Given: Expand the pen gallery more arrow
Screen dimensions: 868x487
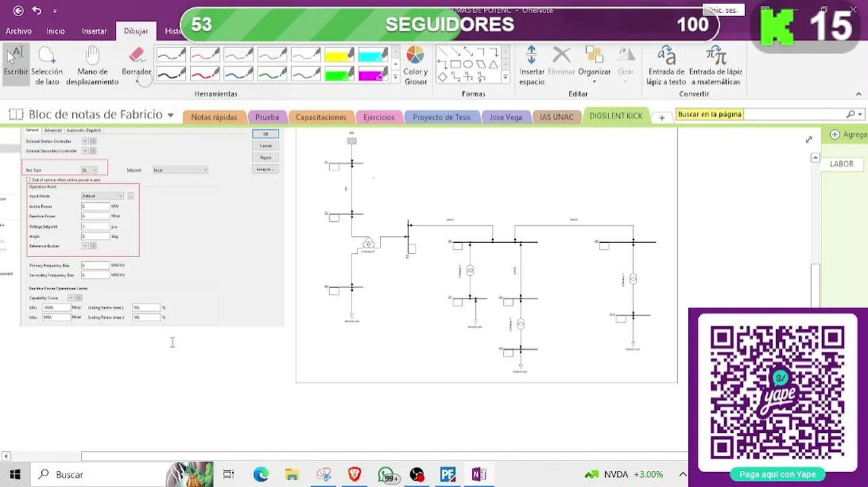Looking at the screenshot, I should 395,78.
